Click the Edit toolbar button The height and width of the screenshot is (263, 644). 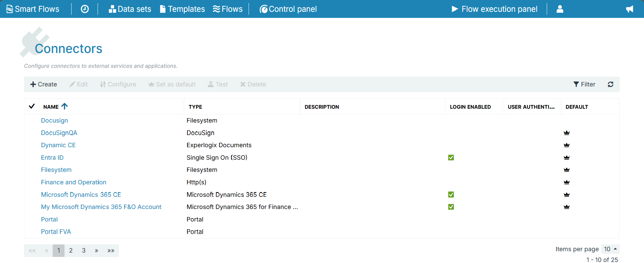(x=79, y=84)
